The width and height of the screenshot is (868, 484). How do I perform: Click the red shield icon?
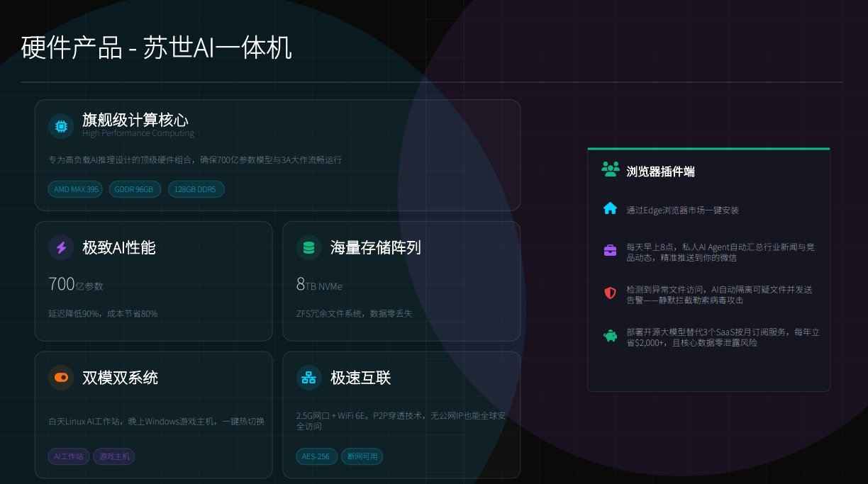pyautogui.click(x=610, y=293)
